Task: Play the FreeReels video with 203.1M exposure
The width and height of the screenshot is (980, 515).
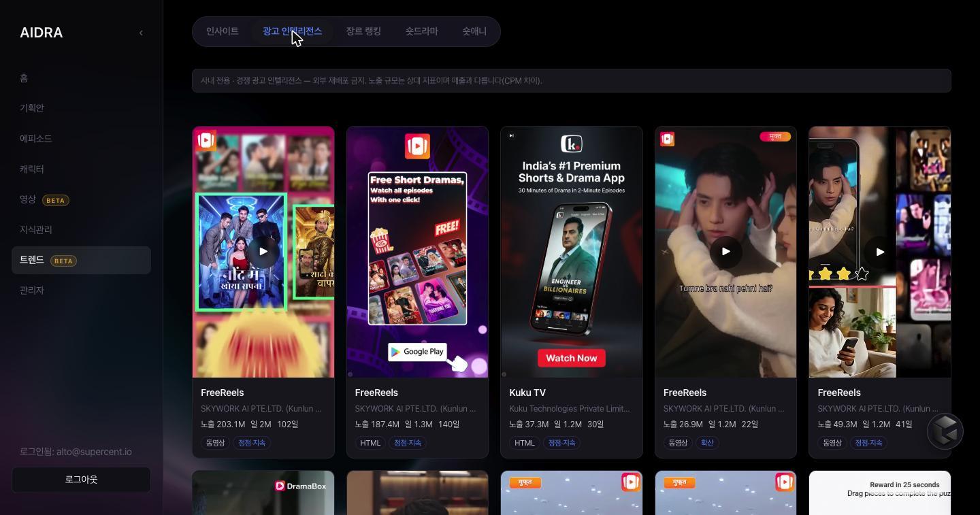Action: coord(263,252)
